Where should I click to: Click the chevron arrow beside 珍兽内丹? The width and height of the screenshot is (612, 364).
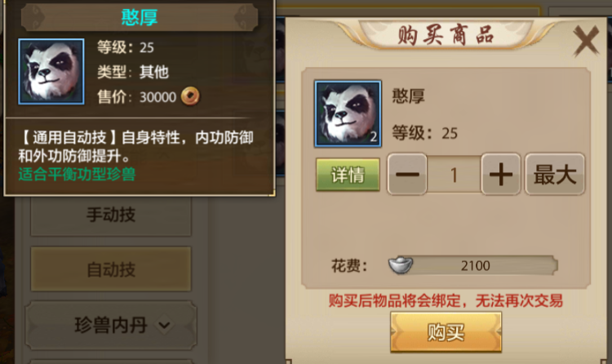[164, 325]
